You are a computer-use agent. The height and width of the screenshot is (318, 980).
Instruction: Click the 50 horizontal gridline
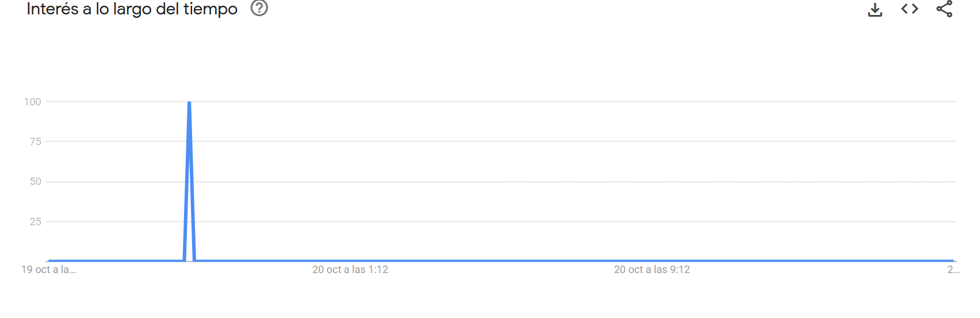(501, 182)
